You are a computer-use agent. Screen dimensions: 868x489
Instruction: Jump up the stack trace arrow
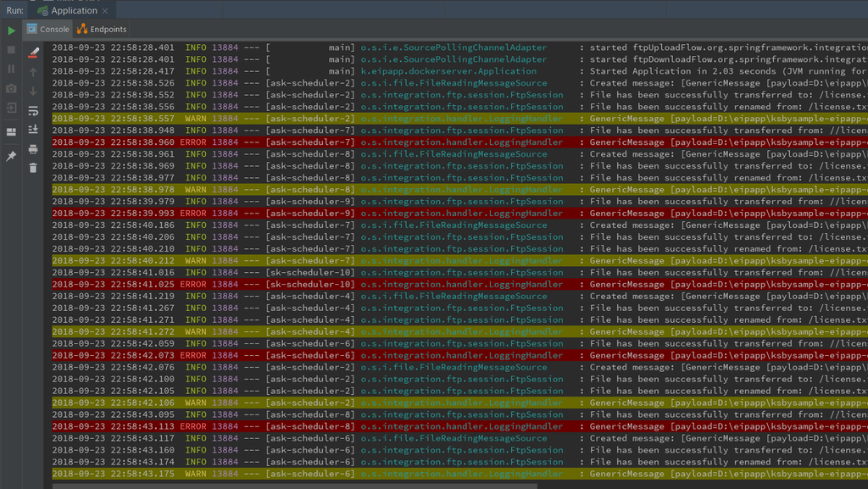33,72
